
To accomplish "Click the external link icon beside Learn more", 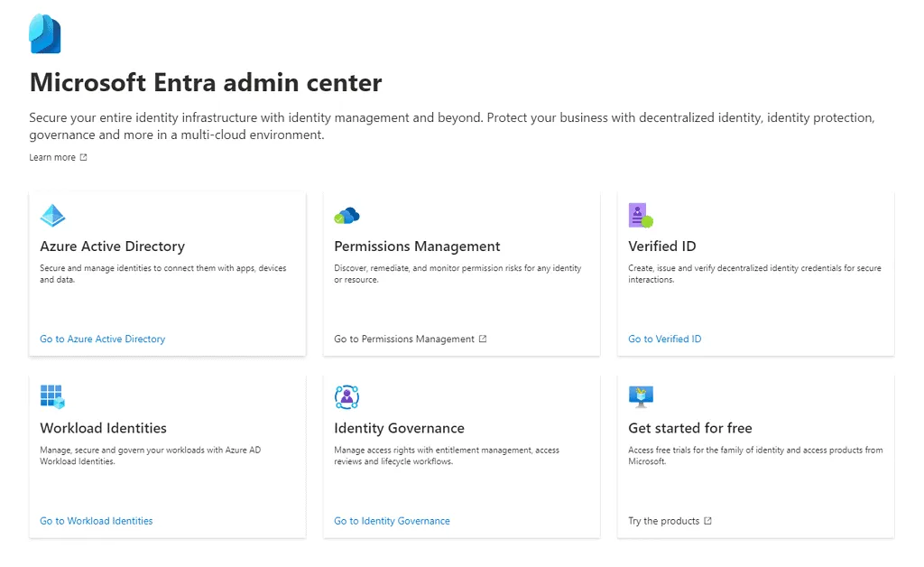I will (83, 157).
